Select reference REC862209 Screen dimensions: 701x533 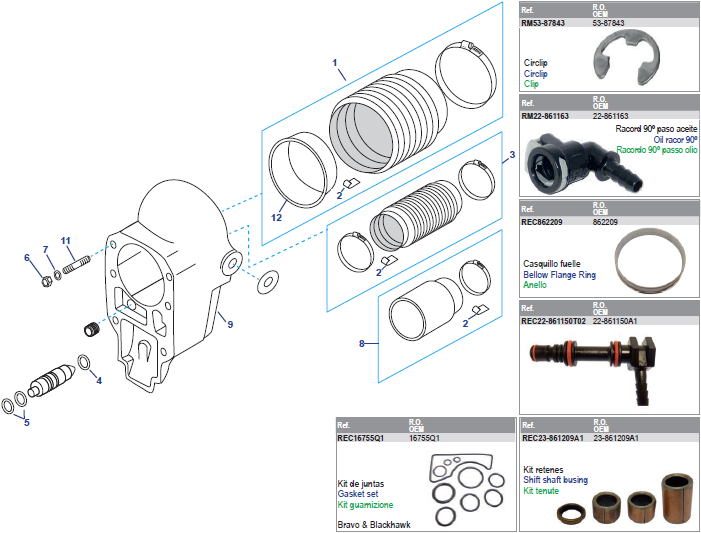[541, 222]
